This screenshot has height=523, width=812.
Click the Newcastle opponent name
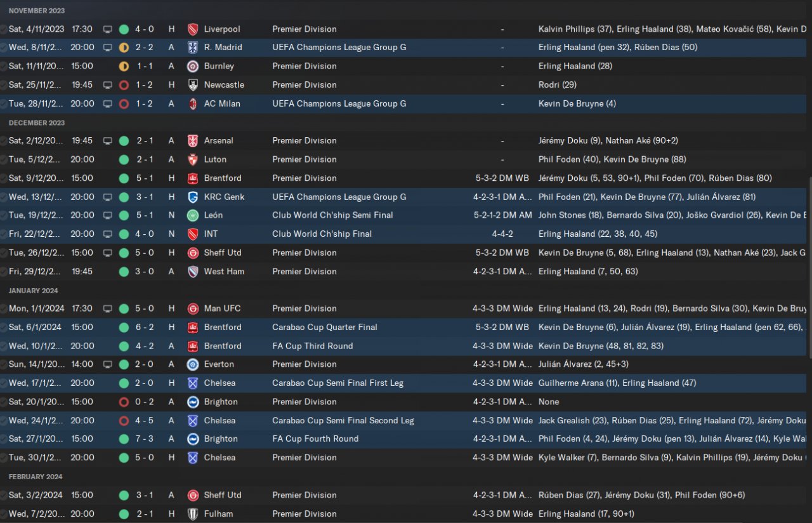[x=224, y=85]
